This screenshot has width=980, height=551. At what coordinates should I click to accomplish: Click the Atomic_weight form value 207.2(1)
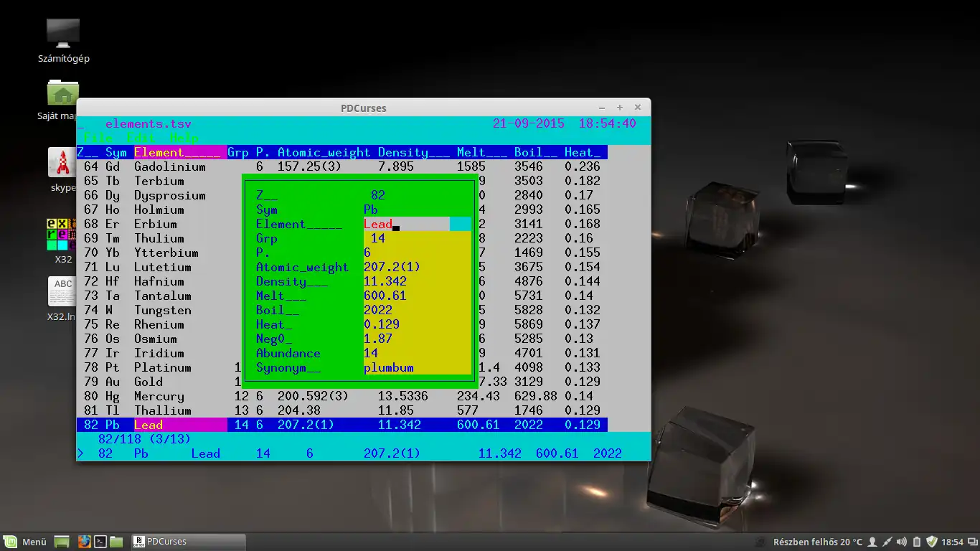392,267
